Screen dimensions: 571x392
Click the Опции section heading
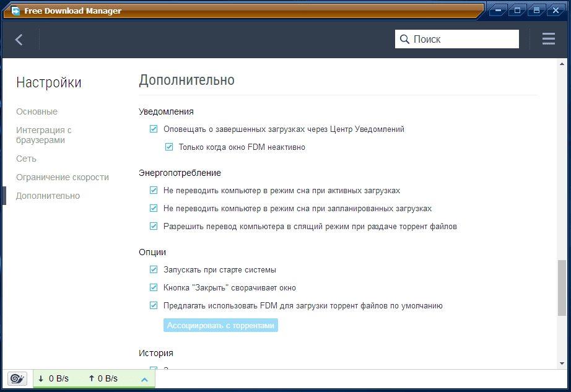click(x=152, y=252)
